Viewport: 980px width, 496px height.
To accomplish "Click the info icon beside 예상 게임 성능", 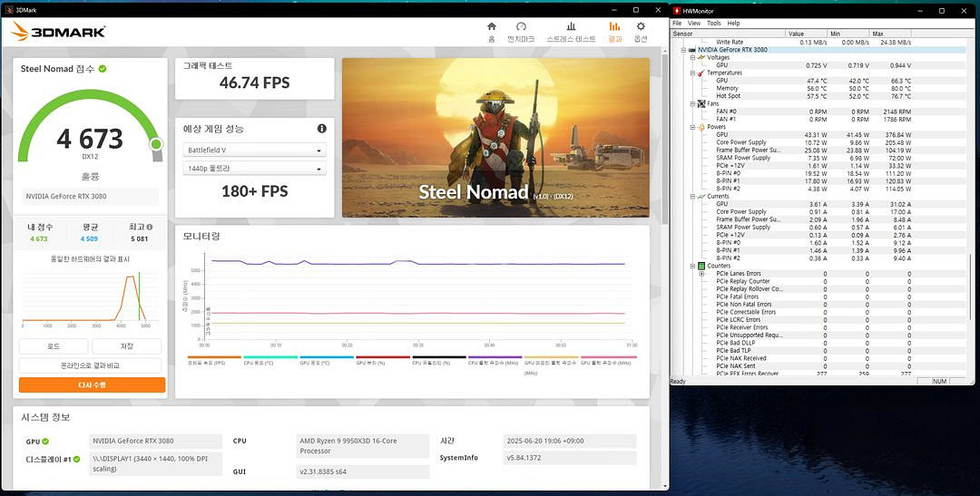I will tap(322, 129).
